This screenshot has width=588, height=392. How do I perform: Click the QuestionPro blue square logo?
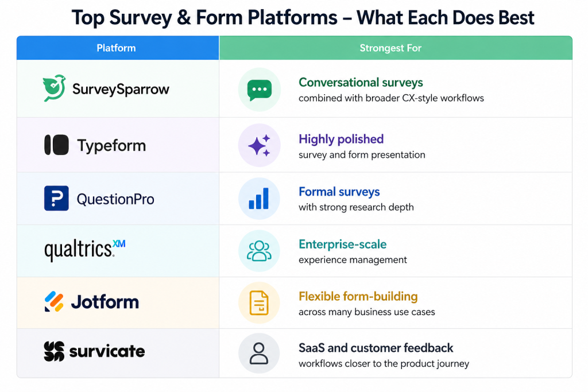click(56, 199)
